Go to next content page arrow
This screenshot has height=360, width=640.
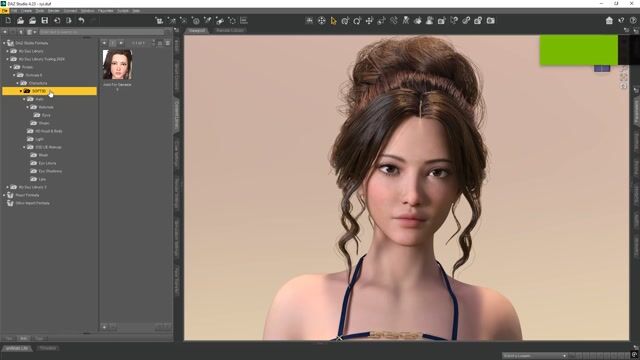(121, 43)
